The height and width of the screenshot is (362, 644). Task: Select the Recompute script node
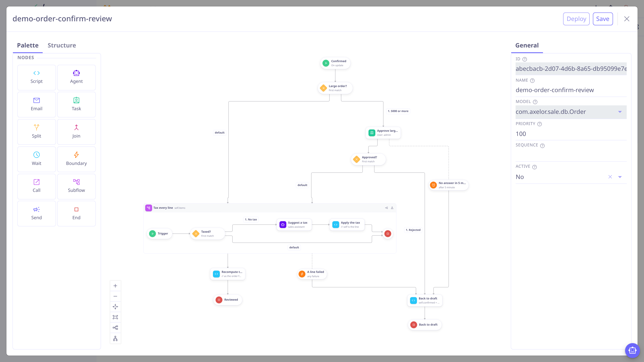point(228,274)
